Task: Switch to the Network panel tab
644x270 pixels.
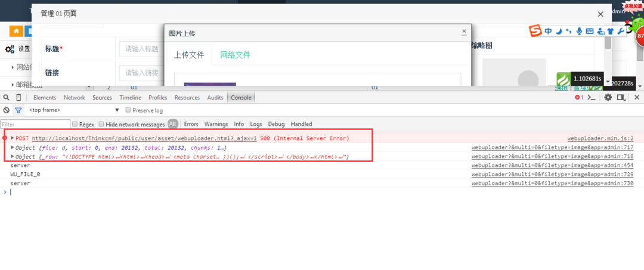Action: [x=75, y=97]
